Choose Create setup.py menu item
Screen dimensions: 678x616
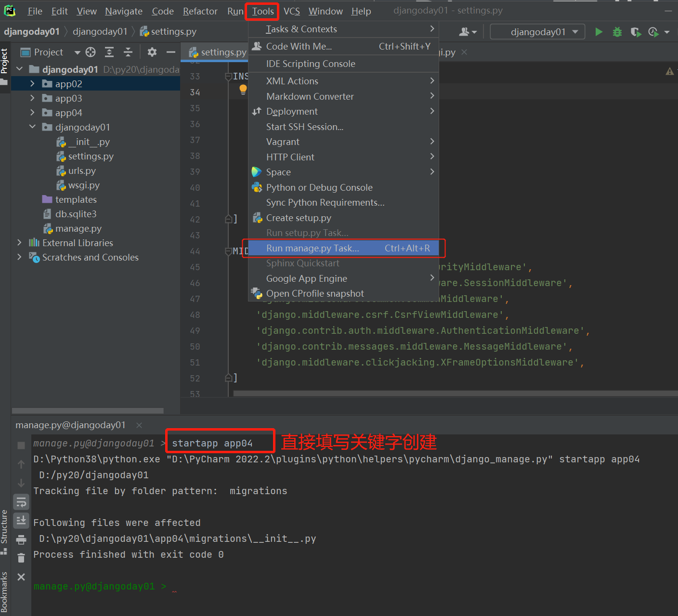click(x=343, y=218)
